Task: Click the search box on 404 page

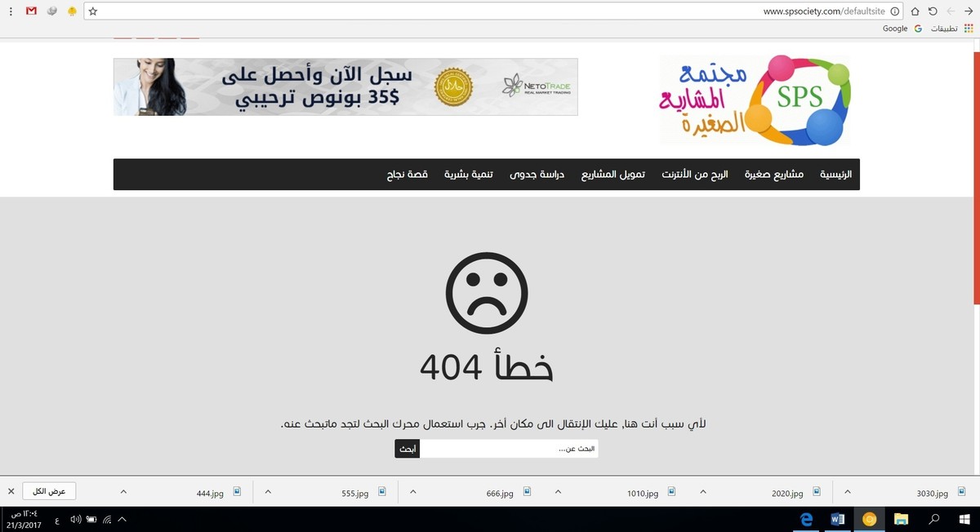Action: pyautogui.click(x=509, y=449)
